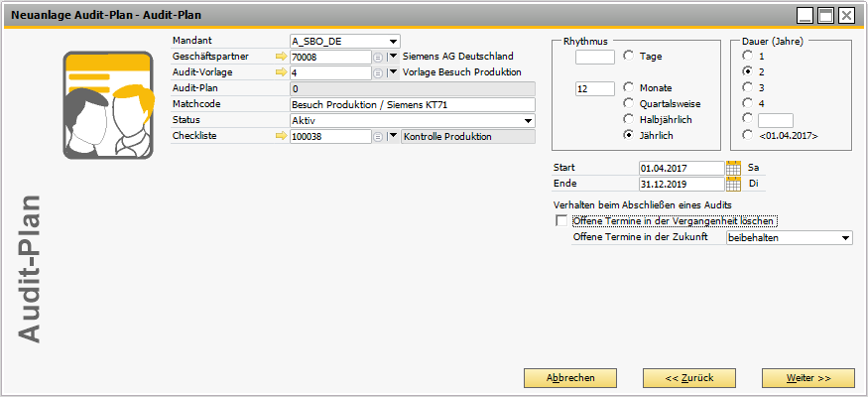
Task: Expand the Checkliste dropdown arrow
Action: click(393, 136)
